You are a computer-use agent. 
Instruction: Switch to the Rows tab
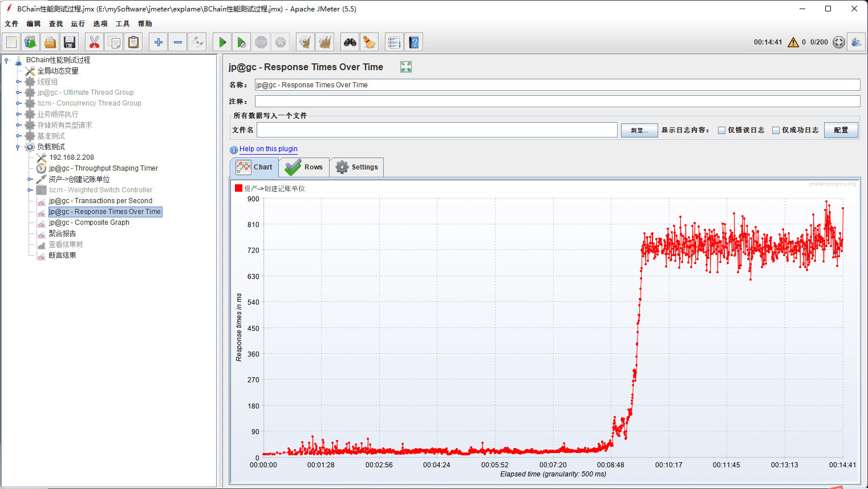(x=305, y=167)
